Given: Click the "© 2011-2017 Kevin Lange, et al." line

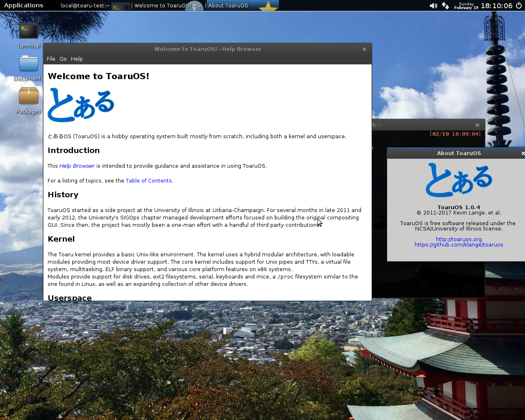Looking at the screenshot, I should [x=459, y=212].
